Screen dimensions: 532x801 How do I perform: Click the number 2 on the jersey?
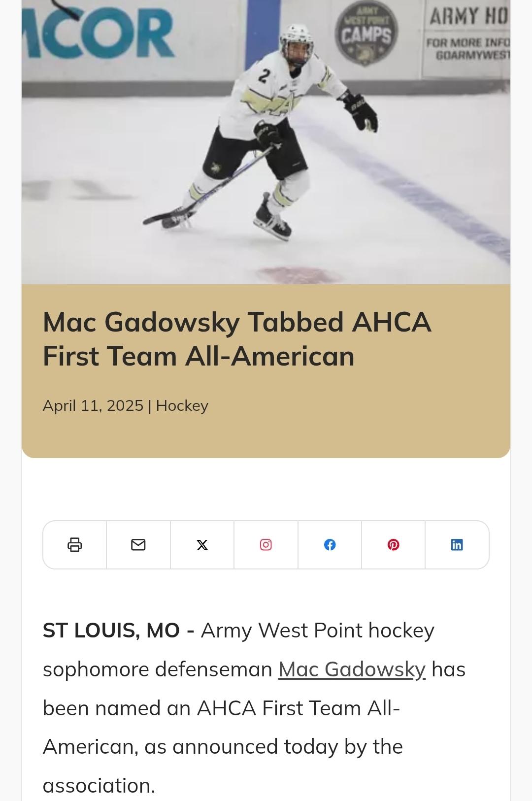[x=264, y=75]
